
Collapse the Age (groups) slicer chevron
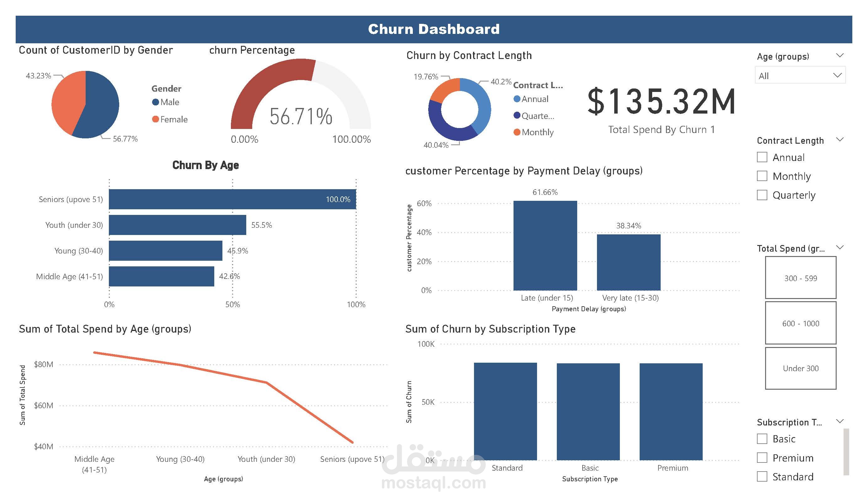pos(840,56)
